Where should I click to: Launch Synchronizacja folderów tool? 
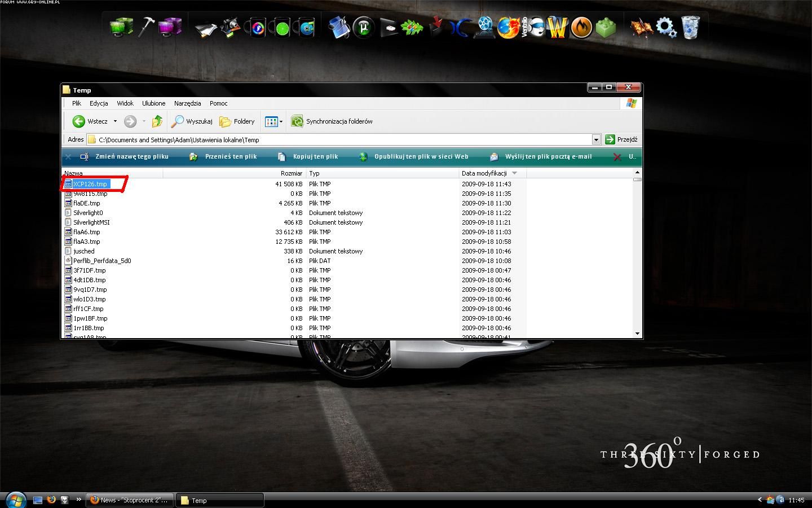332,121
